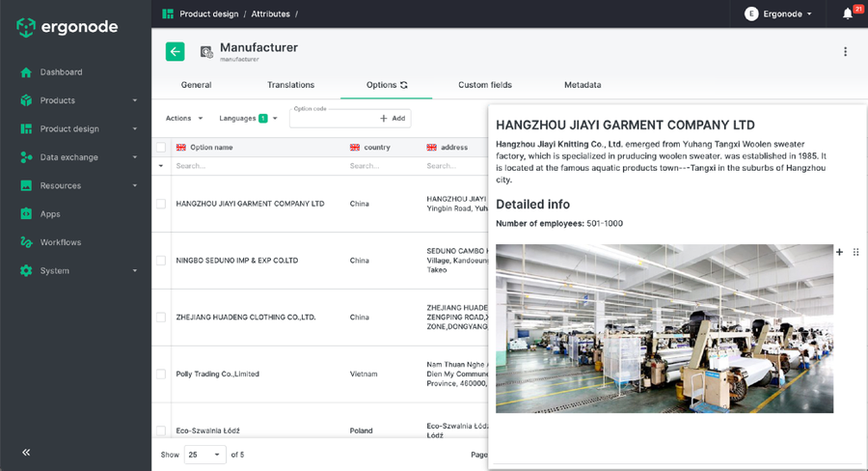Open Apps label in sidebar
This screenshot has height=471, width=868.
[x=50, y=214]
